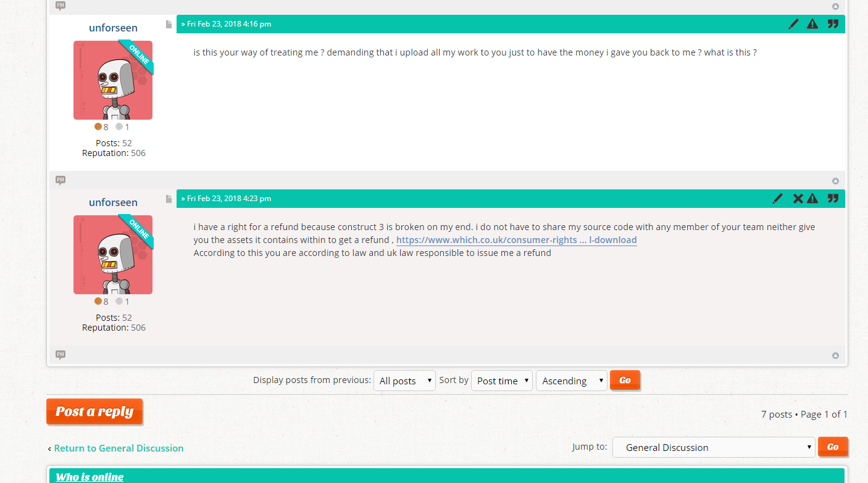Image resolution: width=868 pixels, height=483 pixels.
Task: Delete the 4:23 pm post with X icon
Action: (x=798, y=199)
